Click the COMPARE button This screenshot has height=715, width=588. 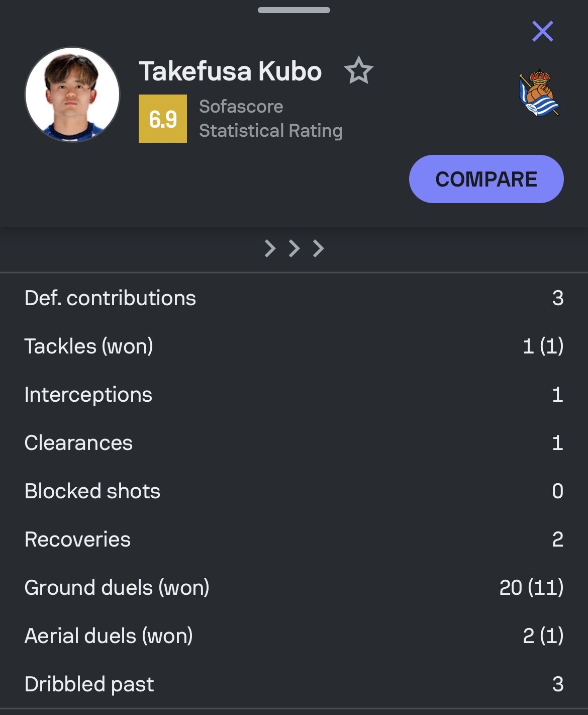[x=486, y=179]
